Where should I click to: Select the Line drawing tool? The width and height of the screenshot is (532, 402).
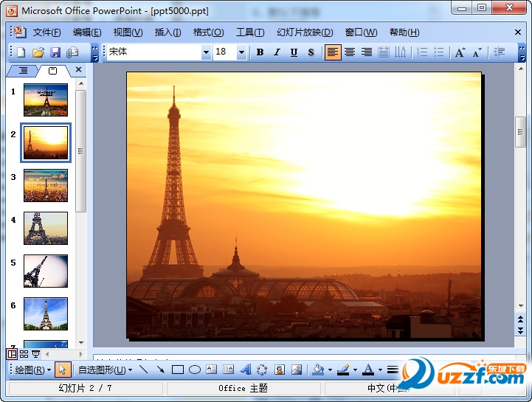coord(144,370)
